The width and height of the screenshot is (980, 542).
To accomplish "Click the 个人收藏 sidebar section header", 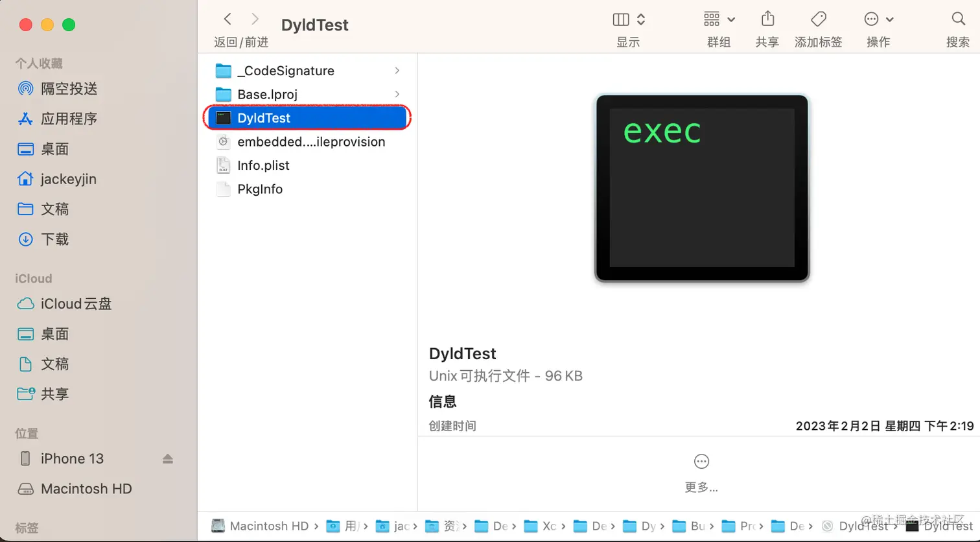I will (39, 63).
